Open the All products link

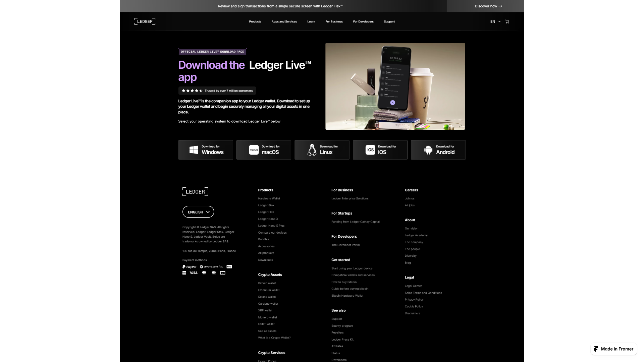[266, 253]
